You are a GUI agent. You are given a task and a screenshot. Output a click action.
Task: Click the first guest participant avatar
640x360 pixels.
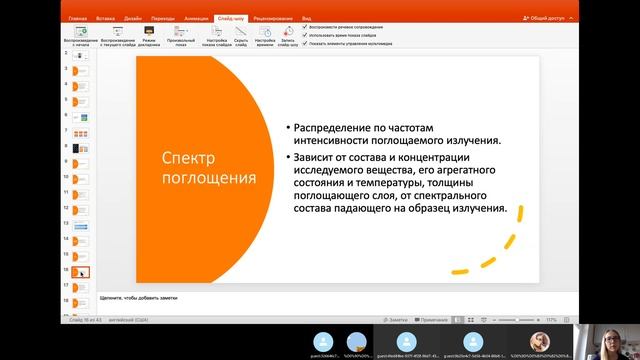(323, 342)
